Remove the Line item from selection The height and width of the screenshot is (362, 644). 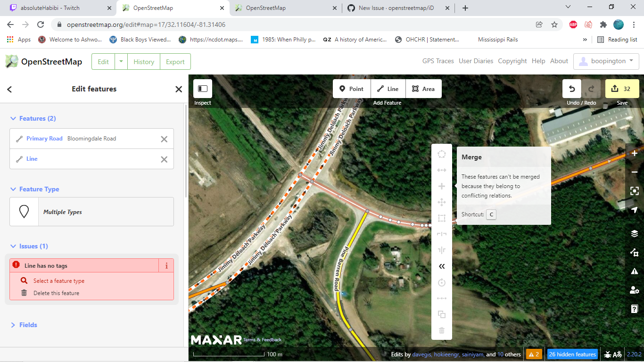(164, 159)
